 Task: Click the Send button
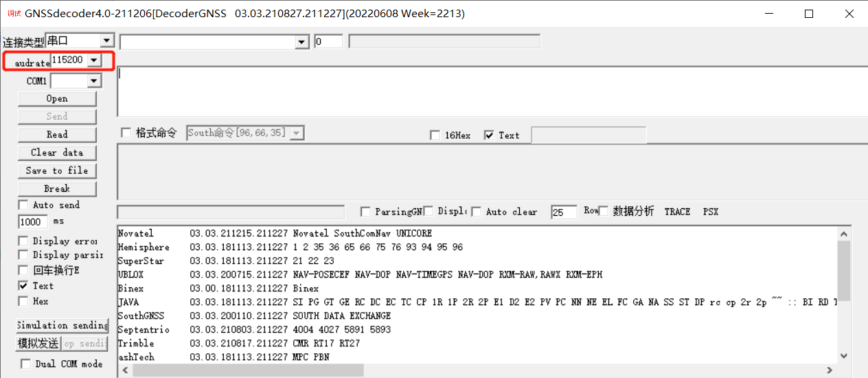coord(57,117)
